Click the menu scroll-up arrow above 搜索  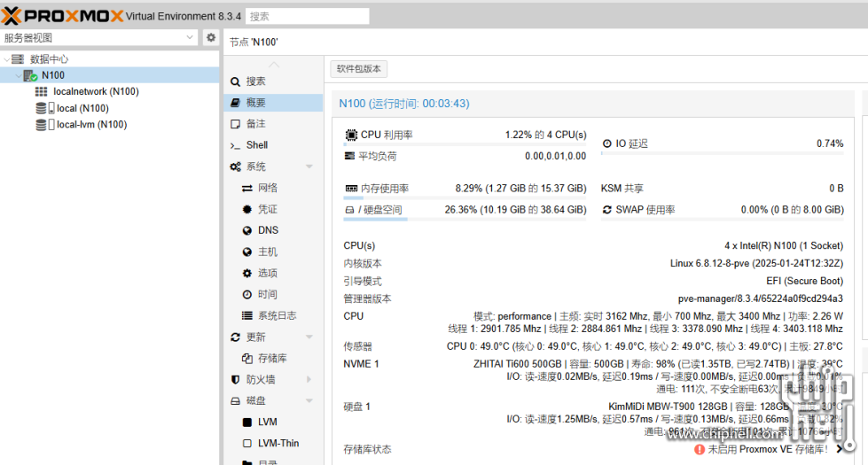[274, 65]
